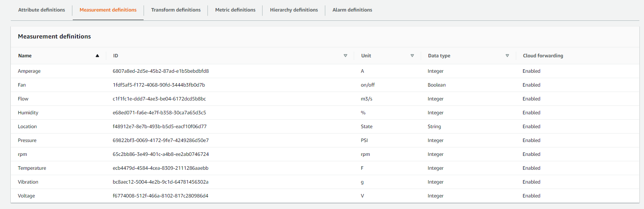This screenshot has height=209, width=644.
Task: Click the Fan measurement name
Action: tap(22, 85)
